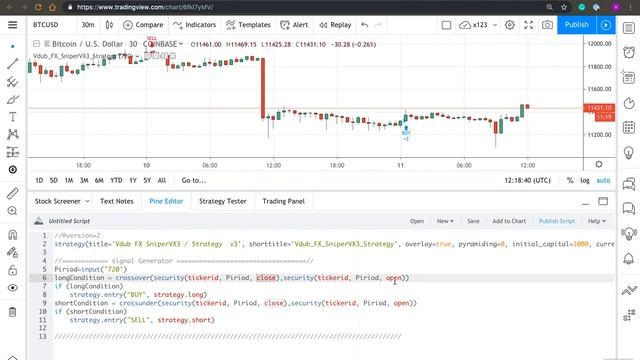This screenshot has height=360, width=640.
Task: Toggle auto scale mode
Action: (x=603, y=180)
